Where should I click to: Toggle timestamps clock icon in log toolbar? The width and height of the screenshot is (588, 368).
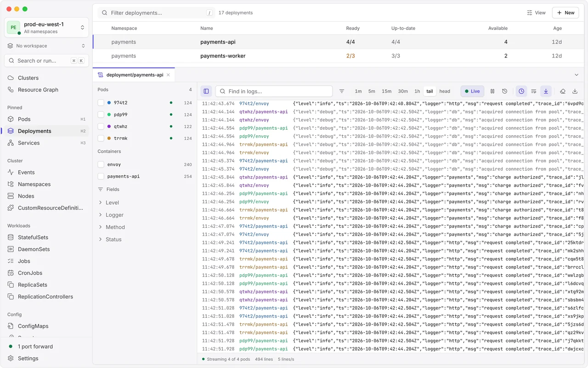coord(521,91)
